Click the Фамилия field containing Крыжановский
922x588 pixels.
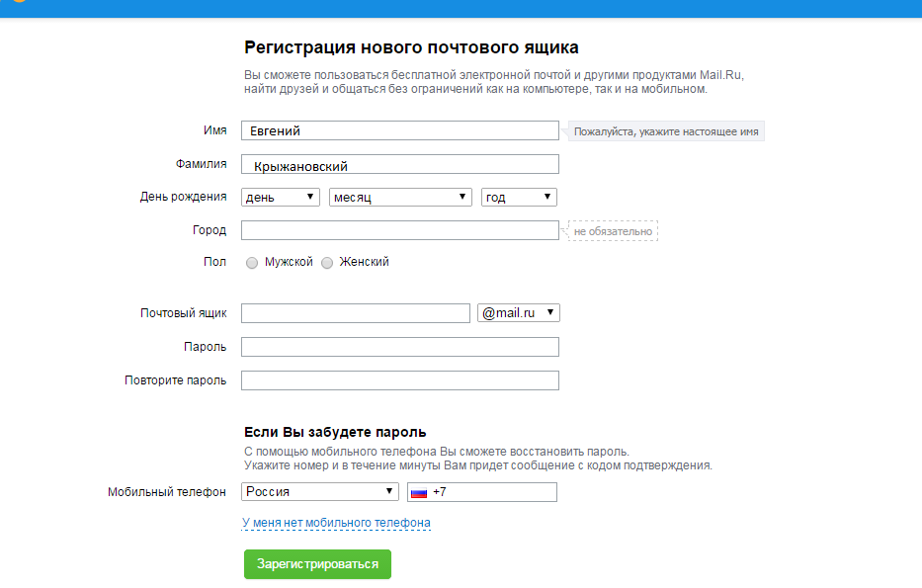pos(400,164)
